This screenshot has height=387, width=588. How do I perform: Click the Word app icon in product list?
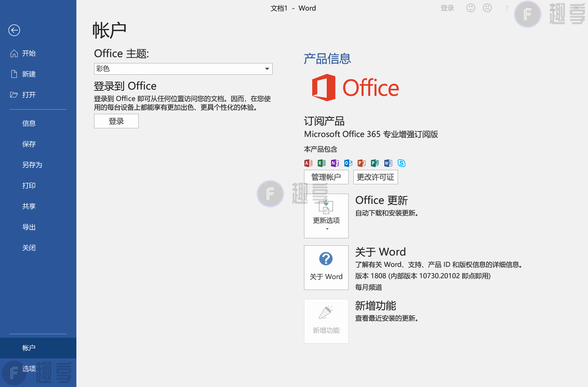(388, 163)
